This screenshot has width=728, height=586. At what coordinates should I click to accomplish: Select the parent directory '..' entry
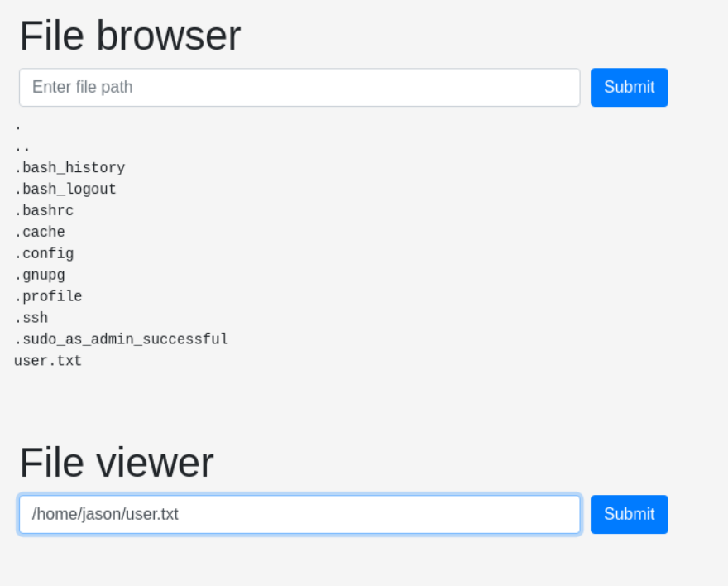pos(22,148)
